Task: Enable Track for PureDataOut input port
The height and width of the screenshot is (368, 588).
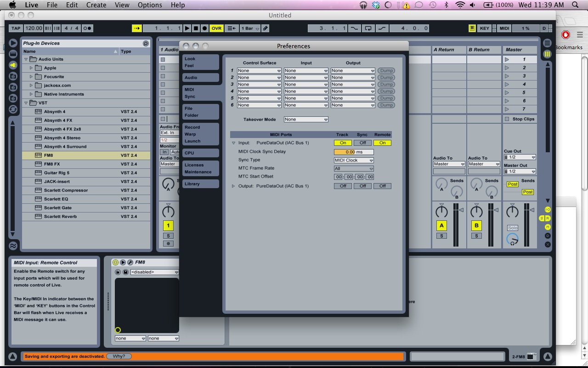Action: coord(343,143)
